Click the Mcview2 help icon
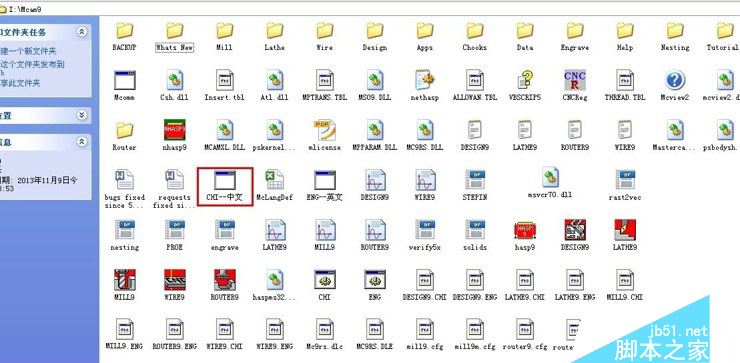 [675, 80]
